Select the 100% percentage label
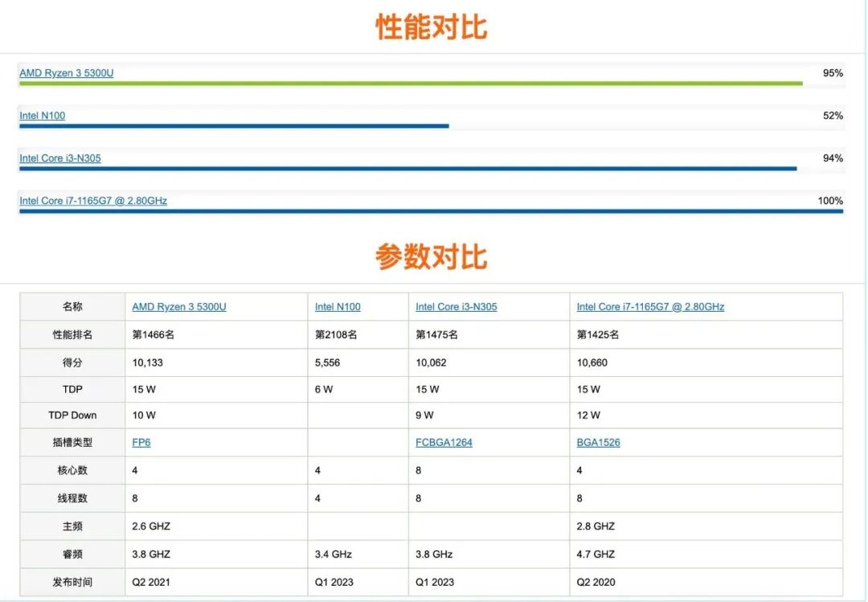The height and width of the screenshot is (602, 868). 830,201
